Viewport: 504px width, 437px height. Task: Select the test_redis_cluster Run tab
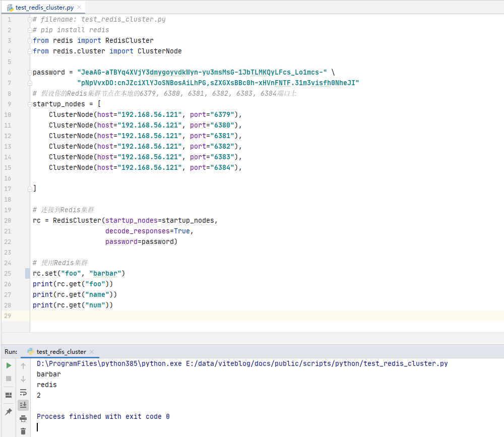[x=61, y=352]
